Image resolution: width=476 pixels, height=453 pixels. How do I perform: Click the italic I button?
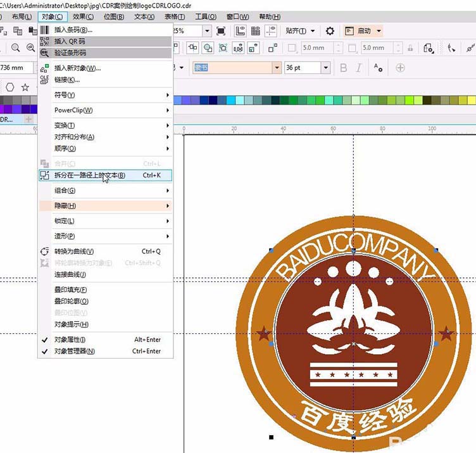pyautogui.click(x=359, y=68)
